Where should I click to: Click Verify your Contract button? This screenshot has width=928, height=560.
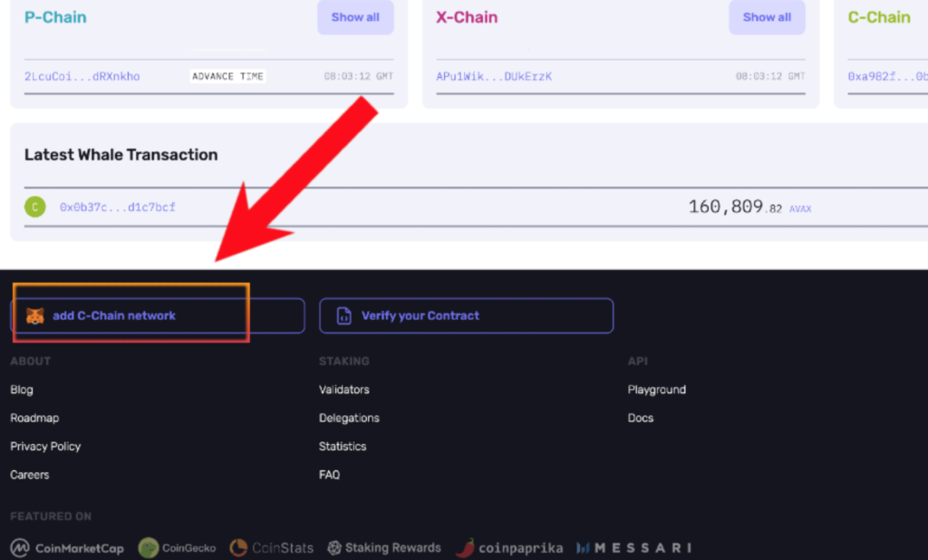pyautogui.click(x=467, y=315)
